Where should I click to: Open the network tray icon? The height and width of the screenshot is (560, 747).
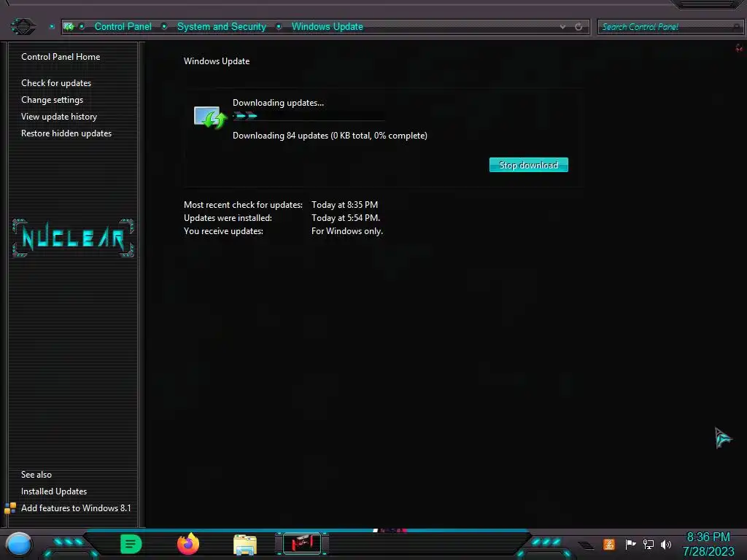coord(649,544)
